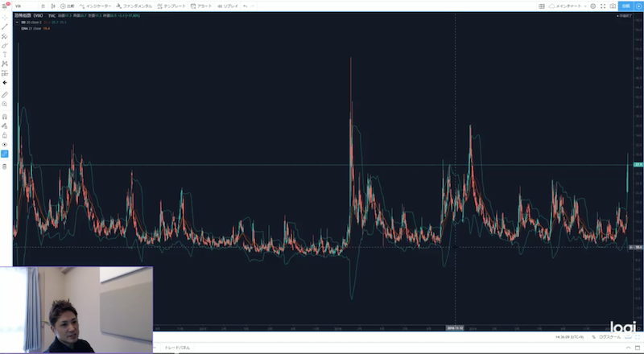Open the テンプレート templates menu
Screen dimensions: 644x354
tap(172, 6)
